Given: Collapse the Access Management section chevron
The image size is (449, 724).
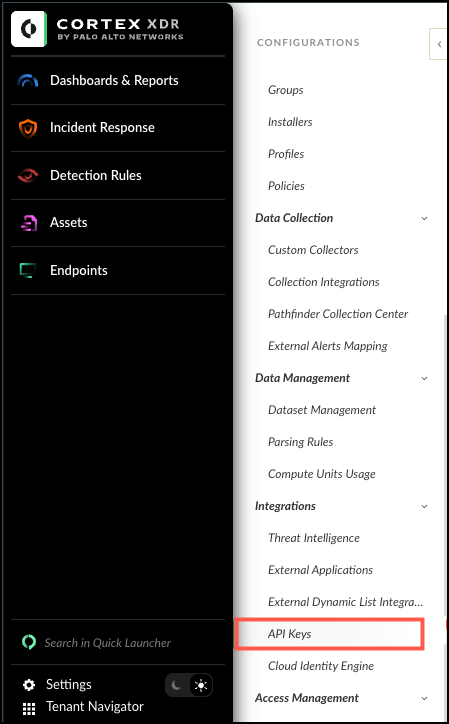Looking at the screenshot, I should (425, 699).
